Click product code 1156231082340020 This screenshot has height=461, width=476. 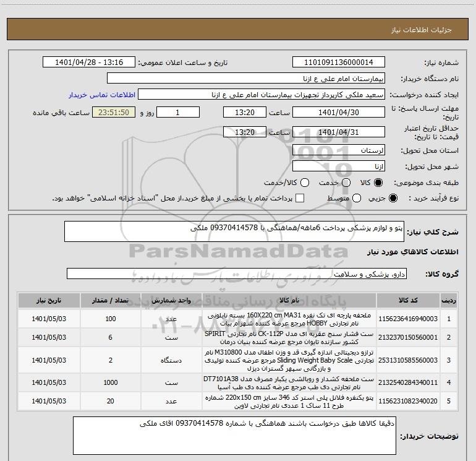(408, 401)
